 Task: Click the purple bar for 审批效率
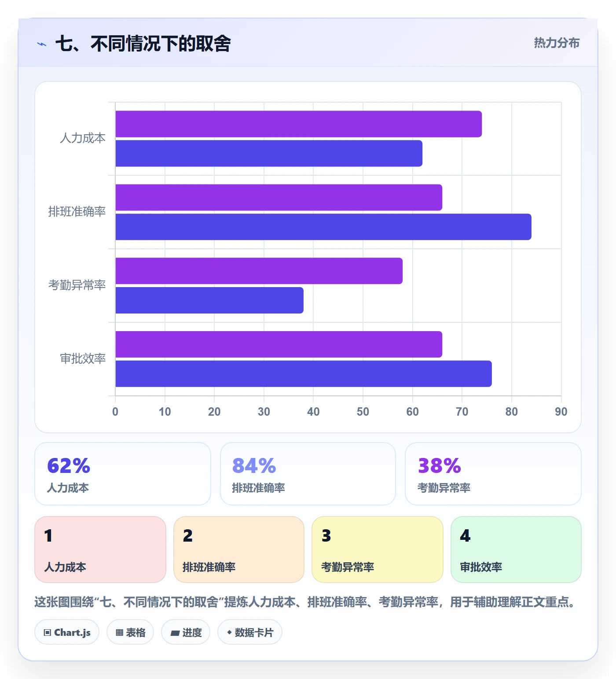(279, 344)
